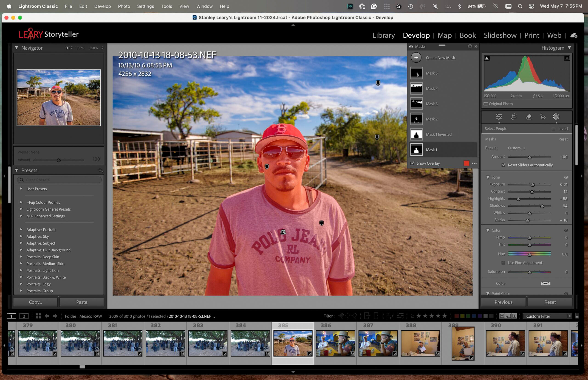Click the Paste button

(x=82, y=302)
